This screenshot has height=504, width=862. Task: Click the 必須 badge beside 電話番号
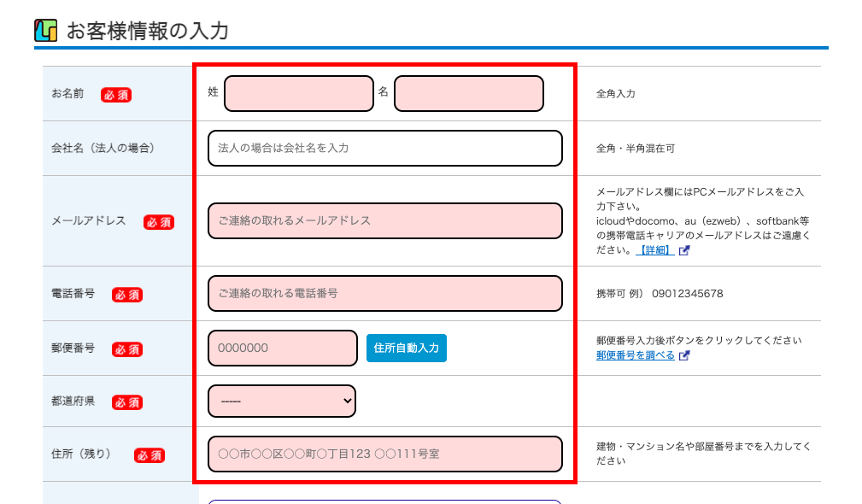point(127,295)
